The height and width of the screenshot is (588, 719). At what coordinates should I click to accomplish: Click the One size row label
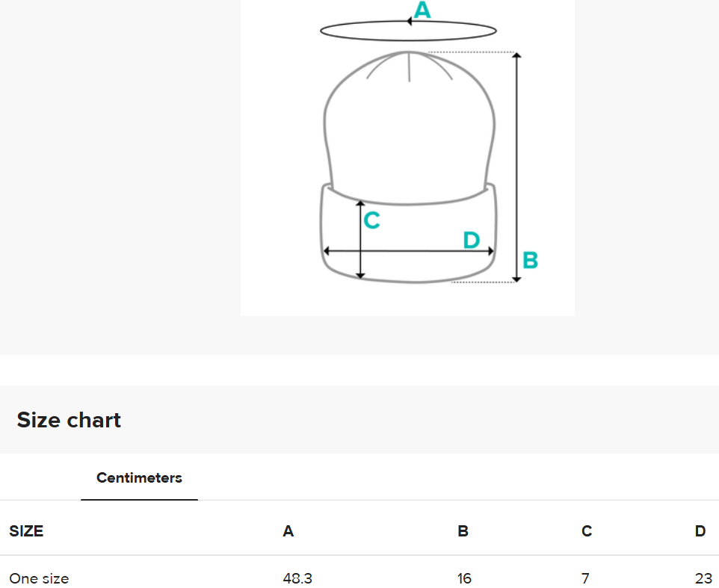[39, 578]
